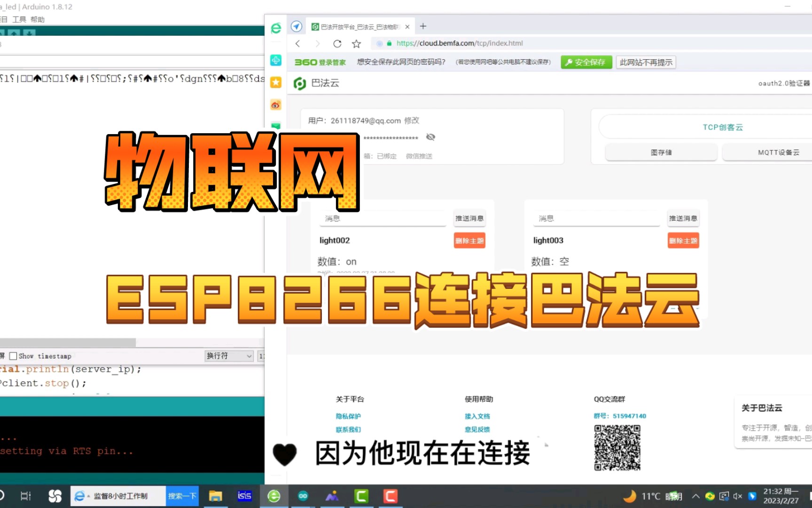
Task: Open a new browser tab
Action: point(423,26)
